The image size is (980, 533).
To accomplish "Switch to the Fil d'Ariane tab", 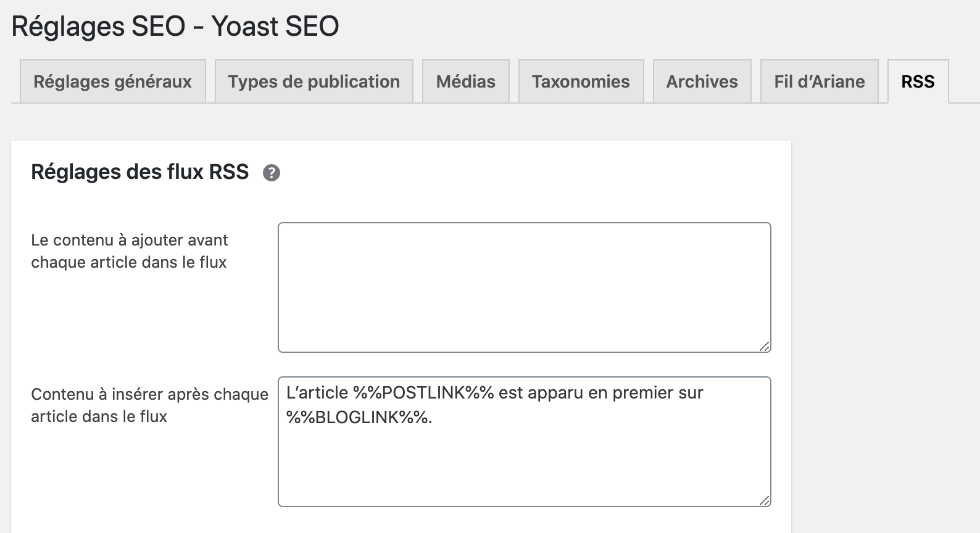I will pyautogui.click(x=819, y=81).
